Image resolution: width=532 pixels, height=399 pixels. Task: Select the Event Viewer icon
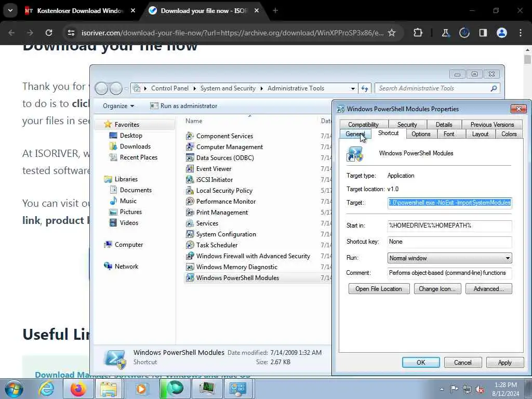coord(190,169)
